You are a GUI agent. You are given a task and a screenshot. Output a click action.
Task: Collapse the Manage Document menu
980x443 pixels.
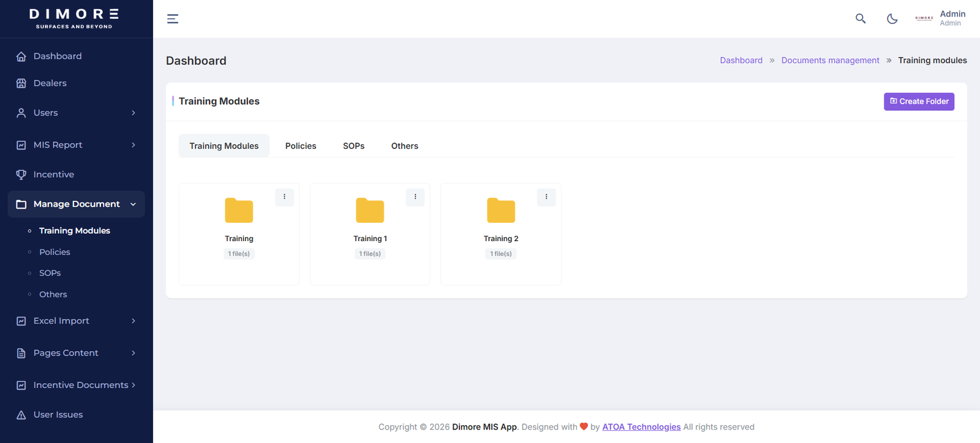coord(77,204)
